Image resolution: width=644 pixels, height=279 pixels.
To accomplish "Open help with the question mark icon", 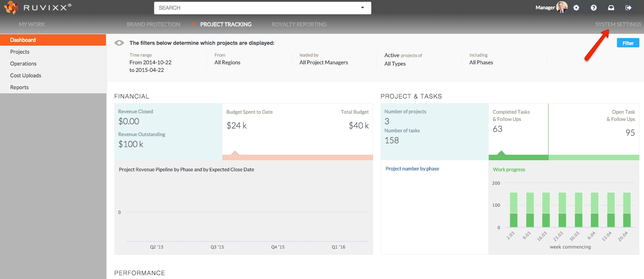I will 593,8.
